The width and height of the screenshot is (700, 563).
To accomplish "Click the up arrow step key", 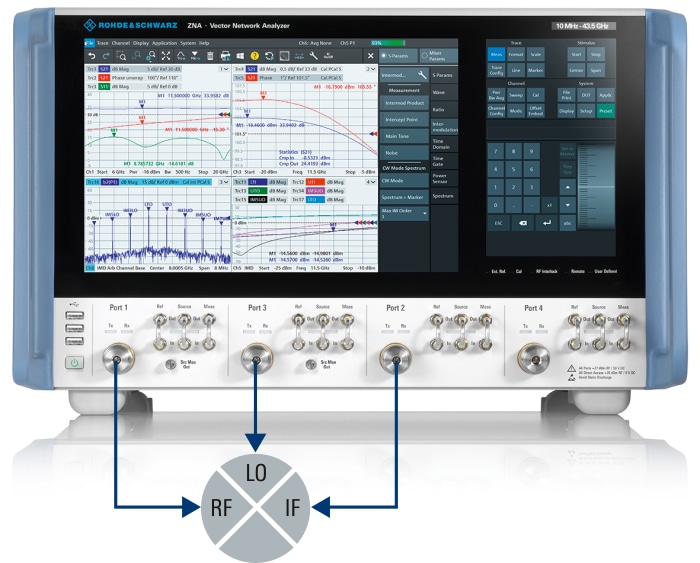I will [567, 187].
